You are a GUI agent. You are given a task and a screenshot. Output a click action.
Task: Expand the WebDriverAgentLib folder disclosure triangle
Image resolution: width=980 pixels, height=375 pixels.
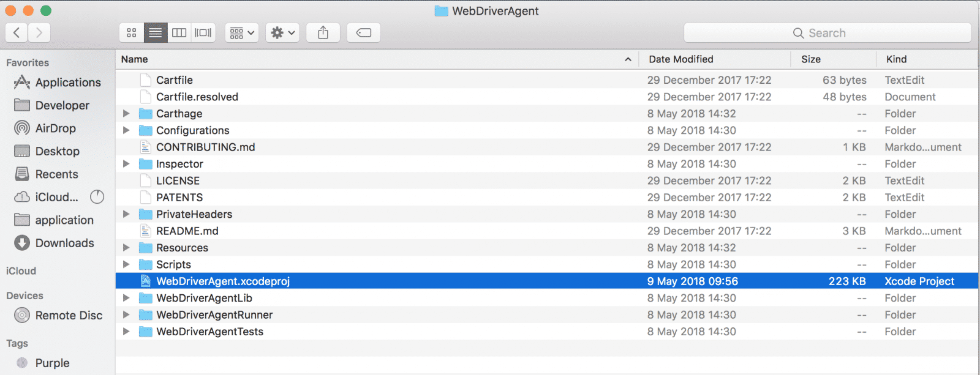pos(126,298)
